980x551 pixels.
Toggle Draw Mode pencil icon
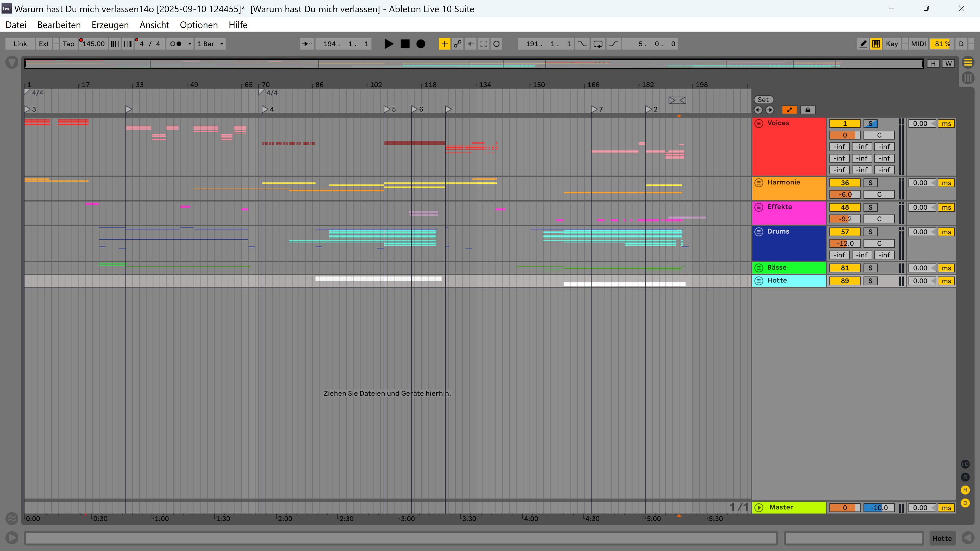[x=863, y=44]
